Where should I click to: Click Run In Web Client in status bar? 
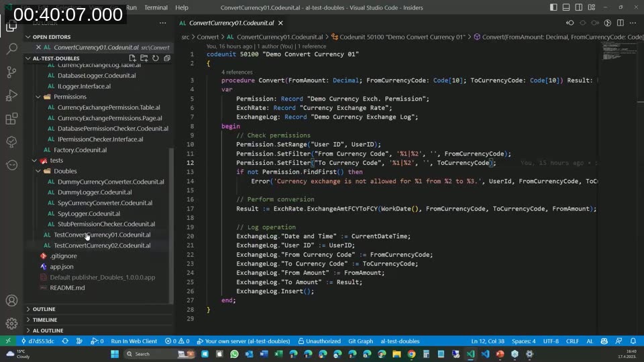coord(134,341)
